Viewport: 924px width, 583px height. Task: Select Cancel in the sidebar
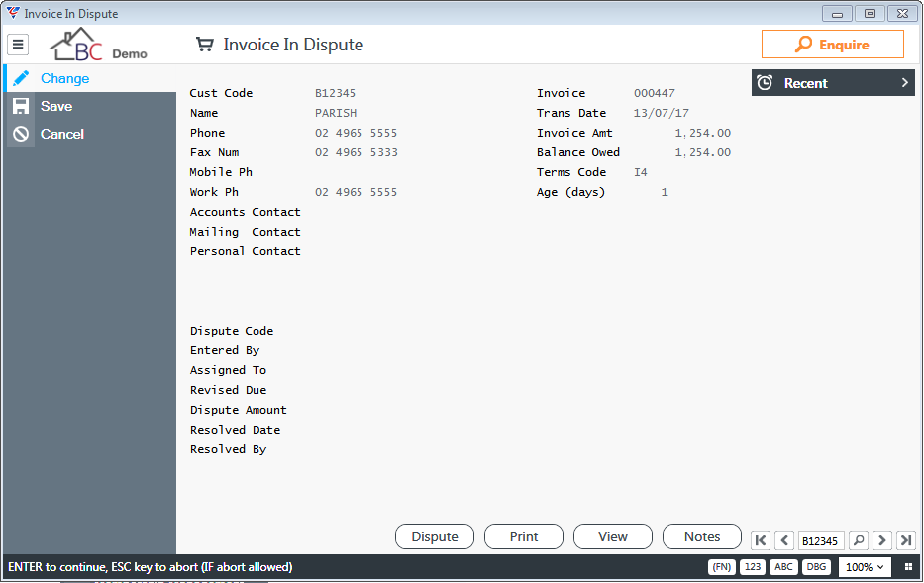click(89, 134)
